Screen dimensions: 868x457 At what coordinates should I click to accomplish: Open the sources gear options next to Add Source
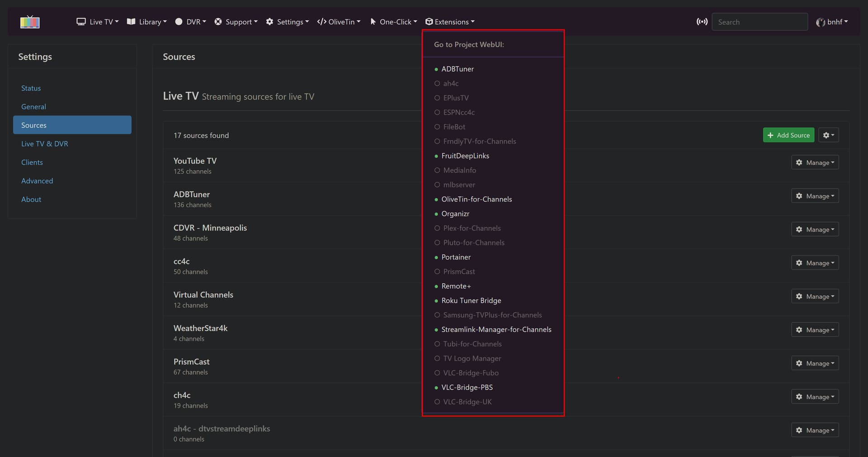pos(828,135)
